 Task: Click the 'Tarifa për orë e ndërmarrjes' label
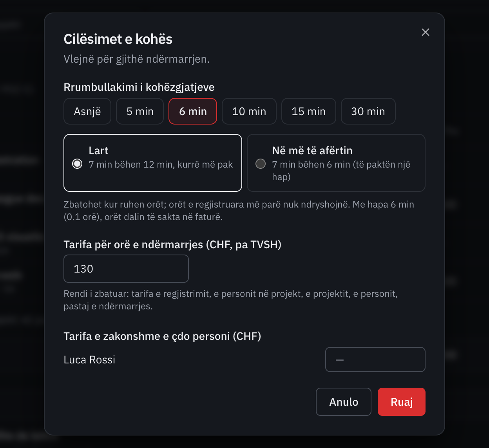click(172, 245)
